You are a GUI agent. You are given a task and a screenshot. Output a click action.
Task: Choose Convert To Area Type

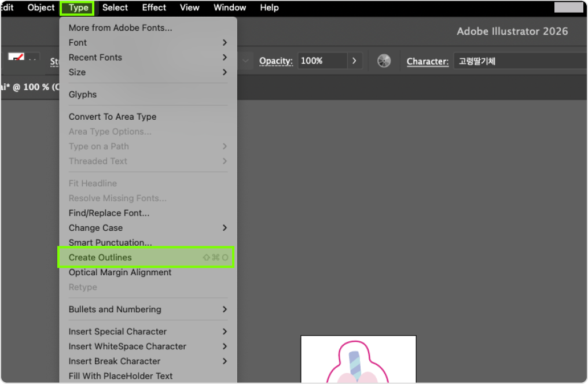112,117
